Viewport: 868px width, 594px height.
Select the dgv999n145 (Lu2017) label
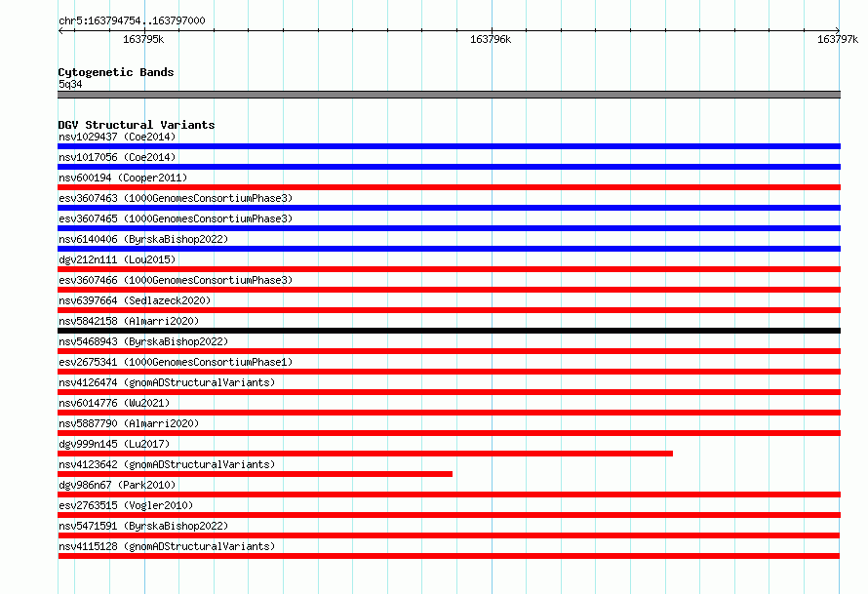click(x=114, y=444)
